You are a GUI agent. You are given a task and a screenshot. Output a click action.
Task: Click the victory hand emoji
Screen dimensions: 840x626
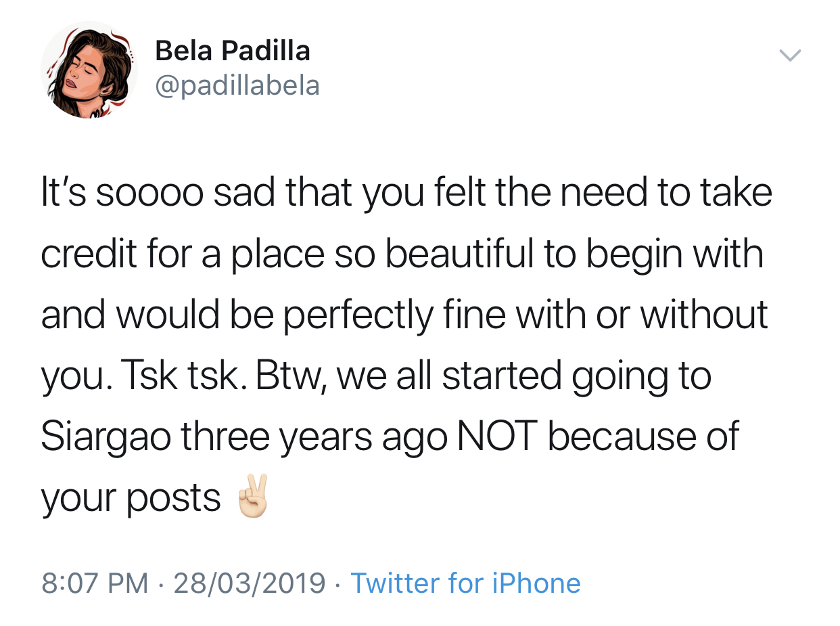[x=254, y=497]
